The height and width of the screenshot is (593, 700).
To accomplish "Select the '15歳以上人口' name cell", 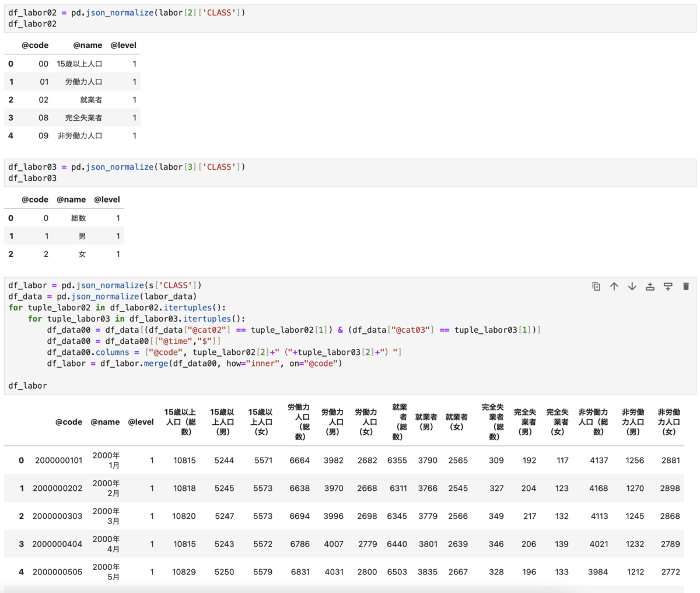I will coord(79,64).
